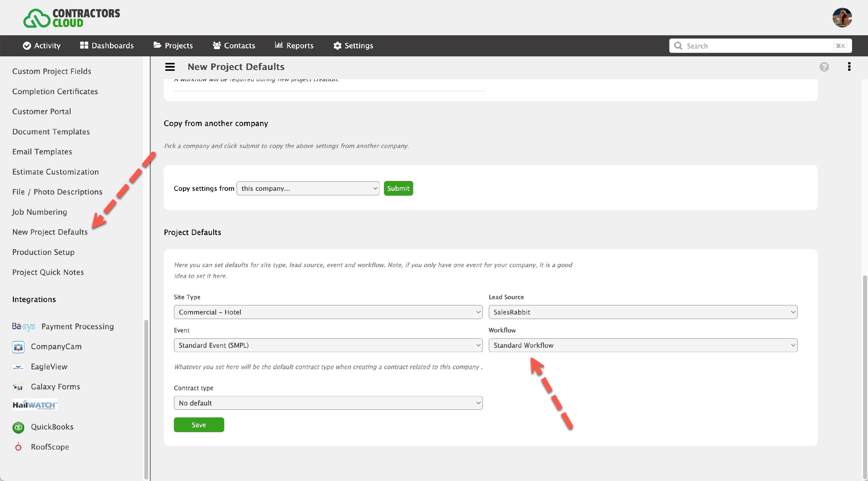Open the help question mark icon
Viewport: 868px width, 481px height.
point(824,67)
